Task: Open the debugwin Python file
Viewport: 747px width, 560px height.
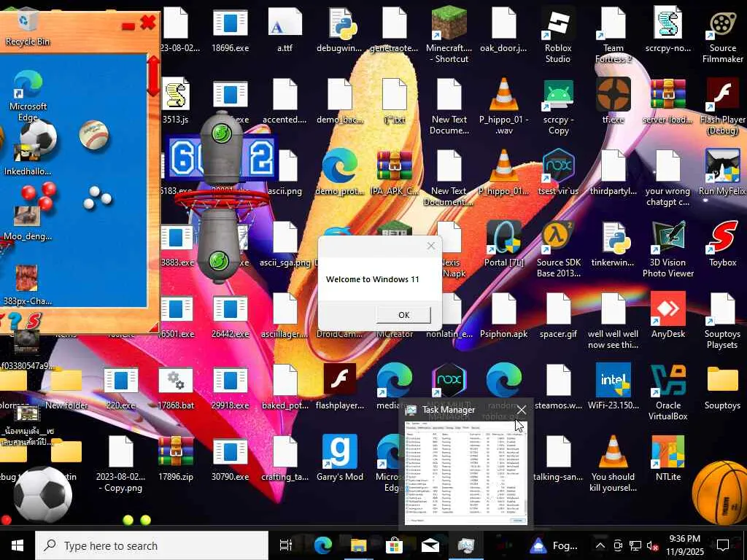Action: pyautogui.click(x=340, y=30)
